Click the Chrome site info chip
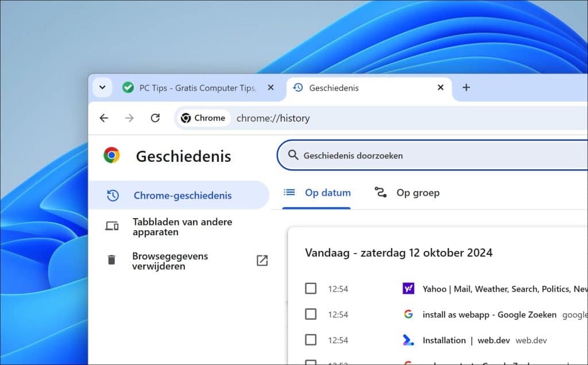 click(203, 118)
